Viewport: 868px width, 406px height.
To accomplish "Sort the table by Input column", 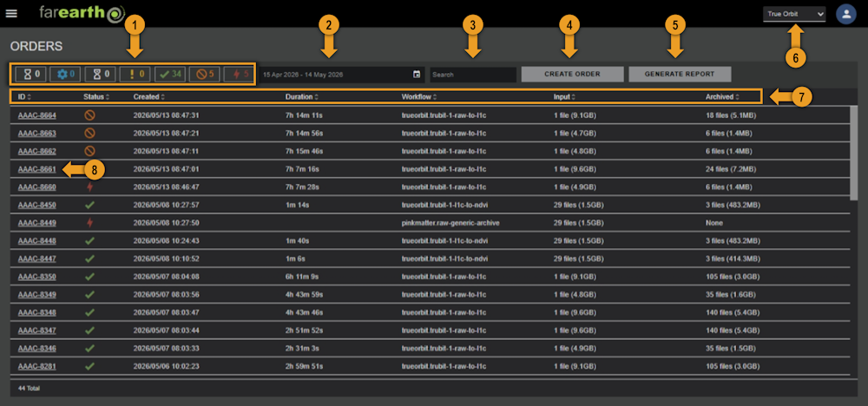I will click(x=565, y=97).
